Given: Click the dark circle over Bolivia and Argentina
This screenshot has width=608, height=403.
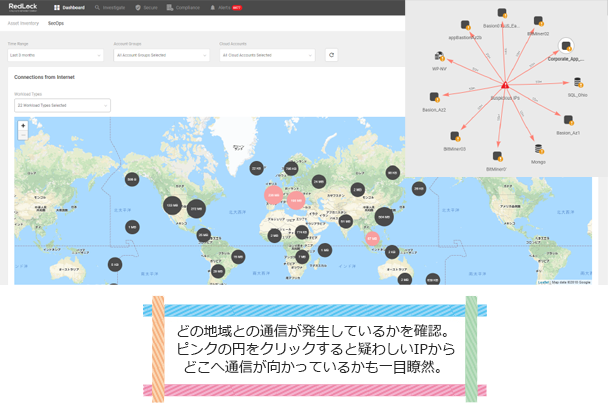Looking at the screenshot, I should [218, 272].
